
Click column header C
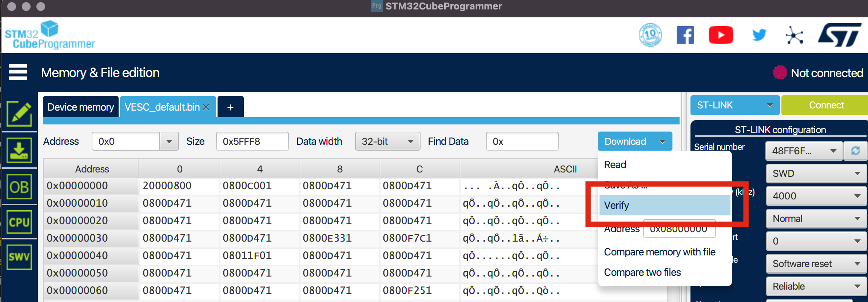pyautogui.click(x=419, y=169)
